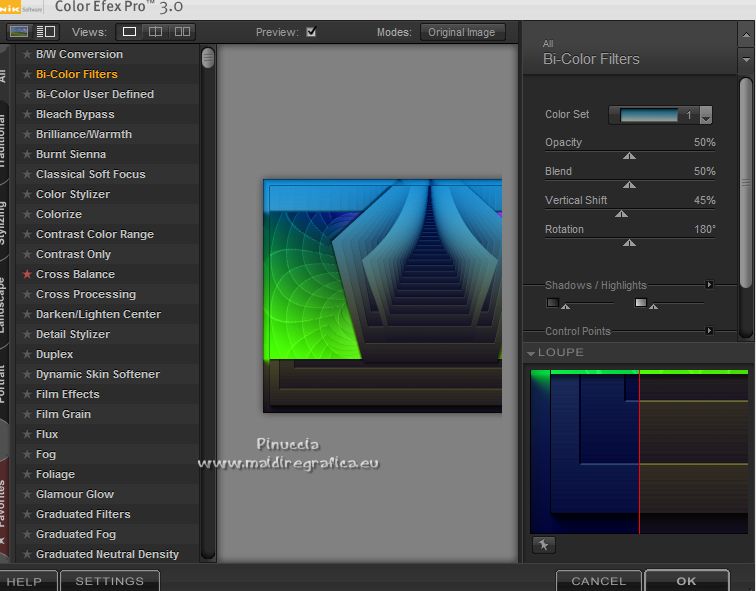Screen dimensions: 756x591
Task: Open the Color Set dropdown
Action: (x=706, y=116)
